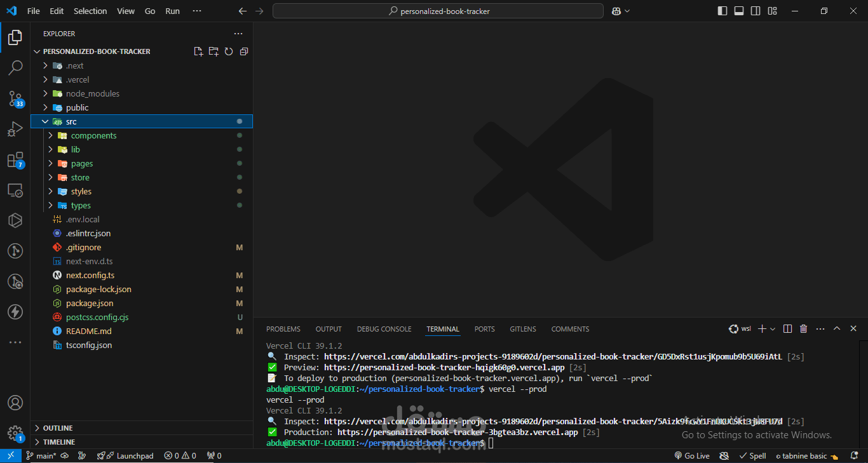Screen dimensions: 868x463
Task: Open notifications bell in status bar
Action: click(x=855, y=456)
